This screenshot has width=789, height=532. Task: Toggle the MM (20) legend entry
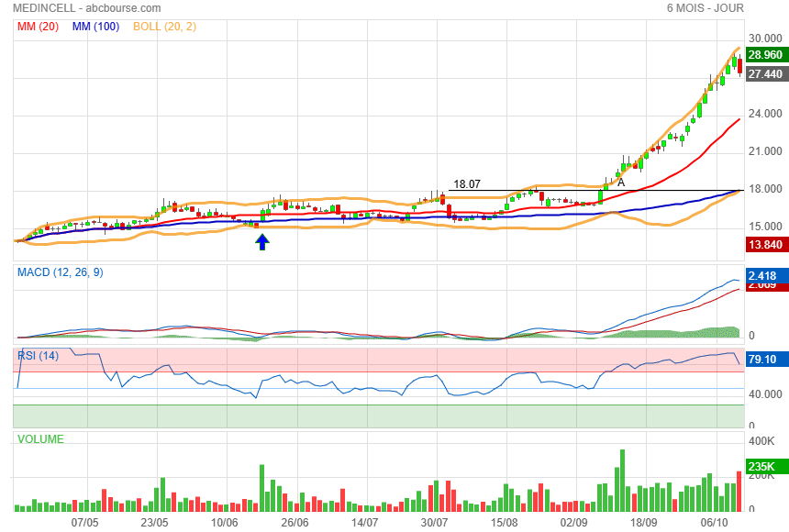coord(38,27)
